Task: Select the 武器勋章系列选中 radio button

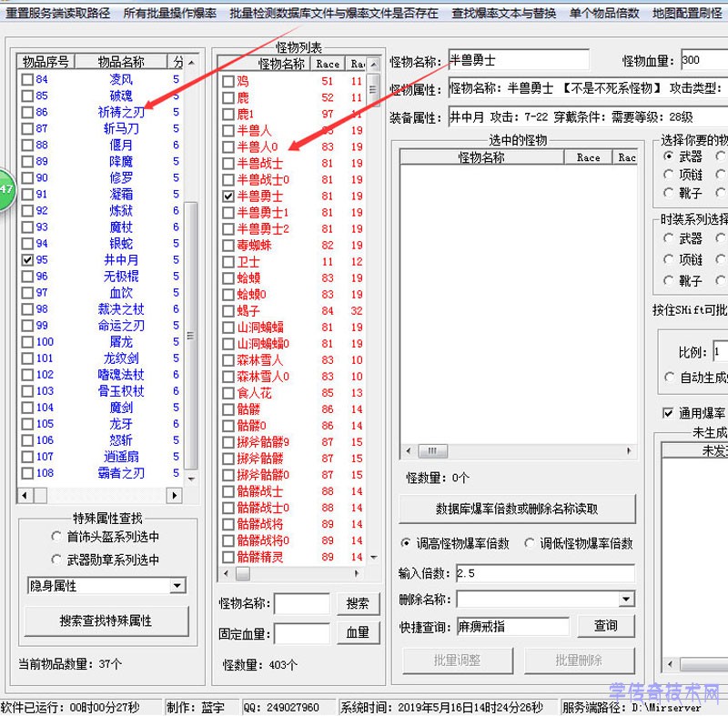Action: pos(56,559)
